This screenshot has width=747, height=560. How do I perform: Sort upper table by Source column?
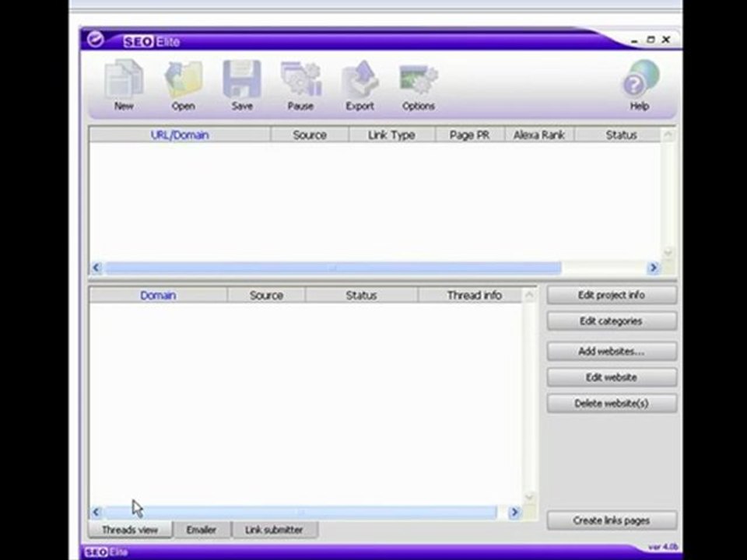[310, 135]
